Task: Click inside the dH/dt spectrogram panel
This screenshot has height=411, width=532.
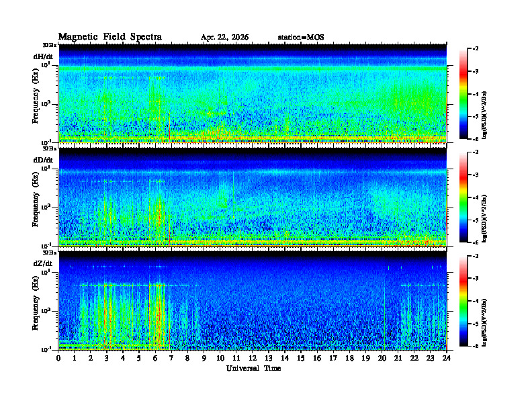Action: (x=253, y=93)
